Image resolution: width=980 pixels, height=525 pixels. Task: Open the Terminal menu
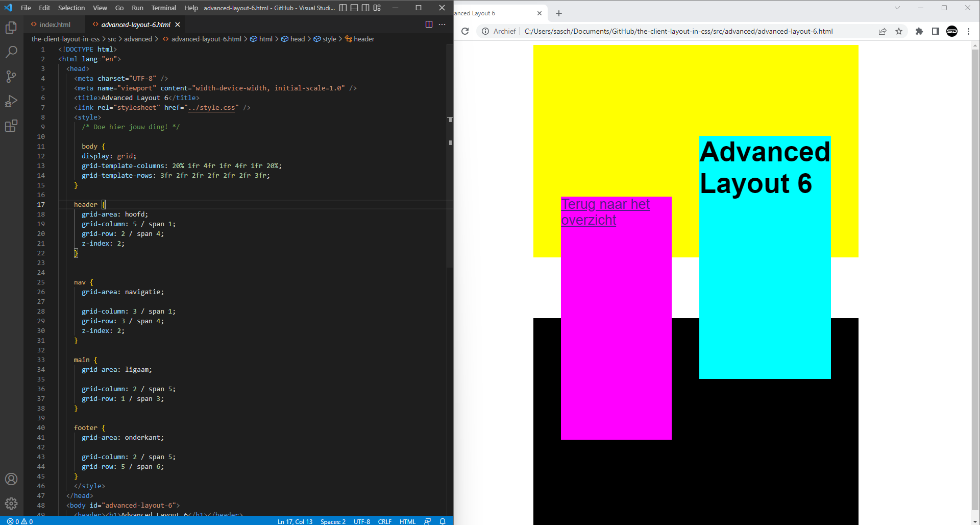coord(164,8)
